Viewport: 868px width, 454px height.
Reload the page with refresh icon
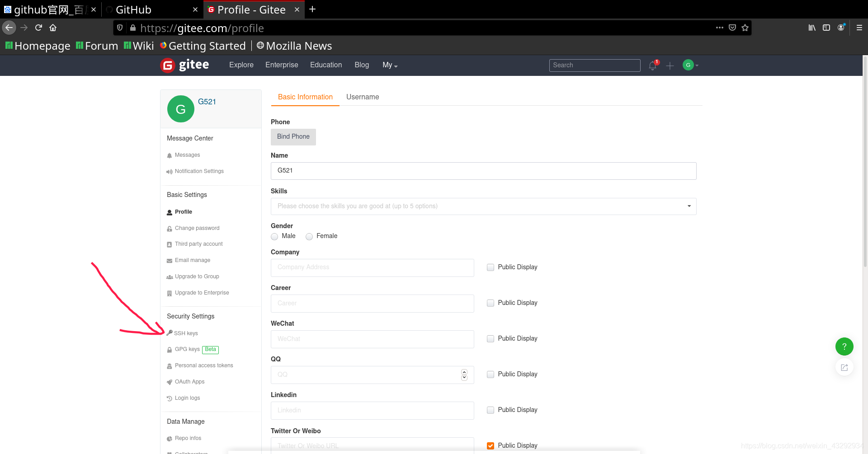pyautogui.click(x=38, y=28)
